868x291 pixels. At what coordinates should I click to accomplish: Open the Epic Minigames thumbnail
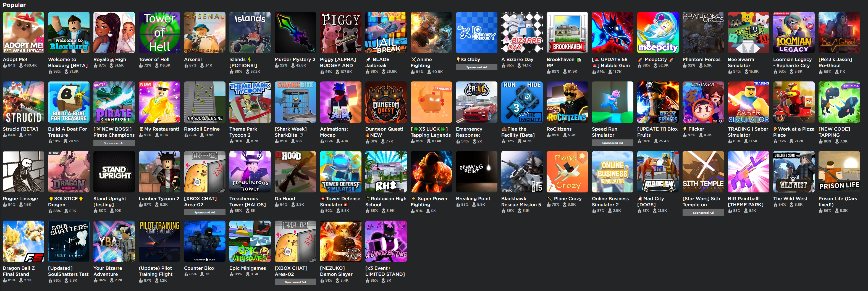click(x=250, y=242)
